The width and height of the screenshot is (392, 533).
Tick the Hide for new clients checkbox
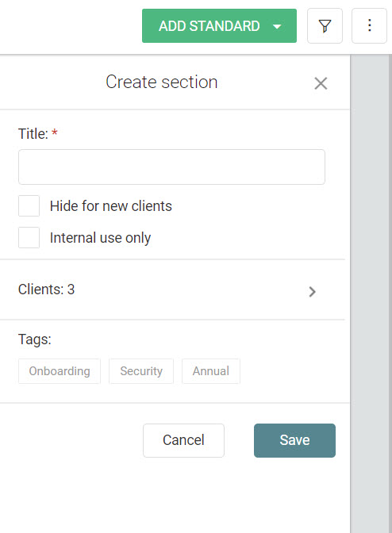pyautogui.click(x=29, y=205)
